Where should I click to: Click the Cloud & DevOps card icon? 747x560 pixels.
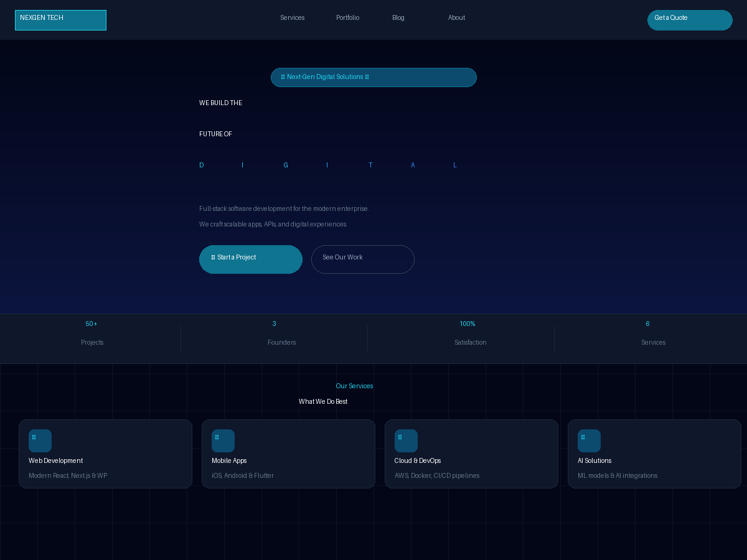pyautogui.click(x=406, y=441)
